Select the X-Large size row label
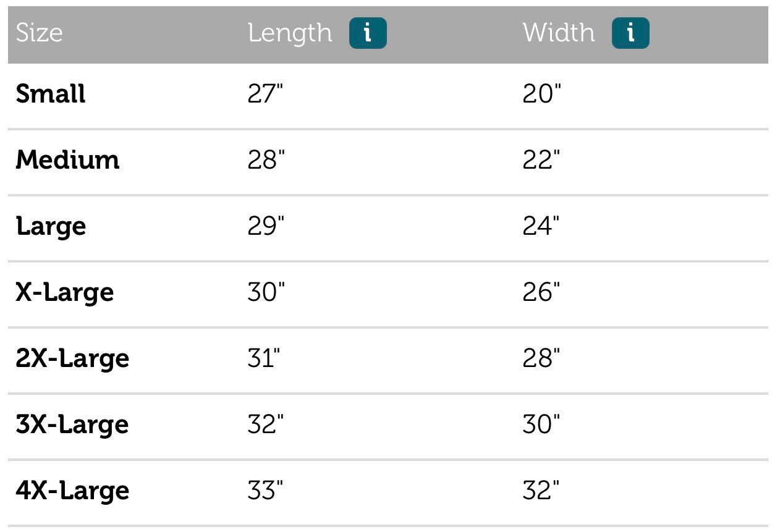The height and width of the screenshot is (532, 772). coord(65,292)
